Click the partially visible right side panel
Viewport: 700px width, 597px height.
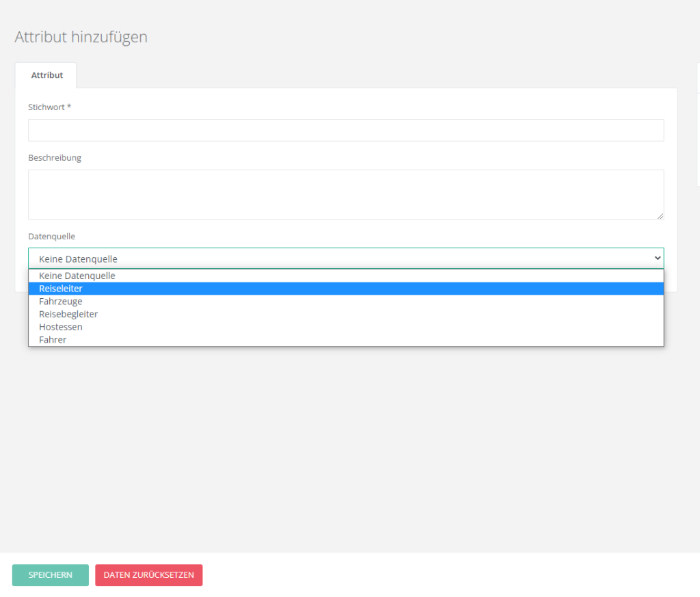[x=697, y=137]
